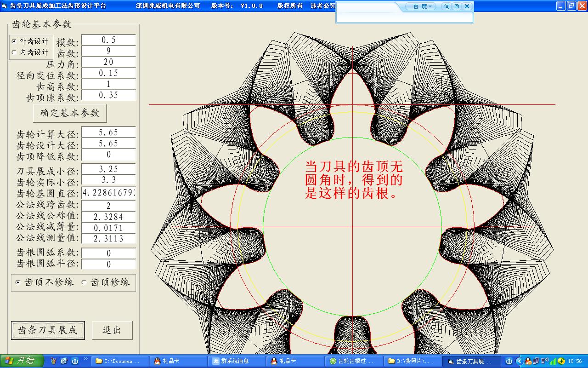Choose the 齿顶修缘 option
The height and width of the screenshot is (368, 588).
pyautogui.click(x=106, y=282)
